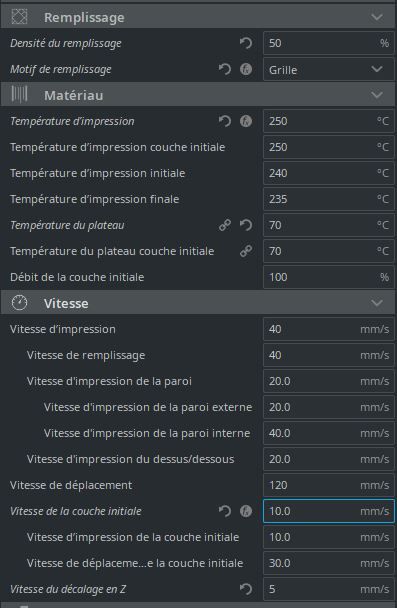397x608 pixels.
Task: Click link icon next to Température du plateau
Action: 224,225
